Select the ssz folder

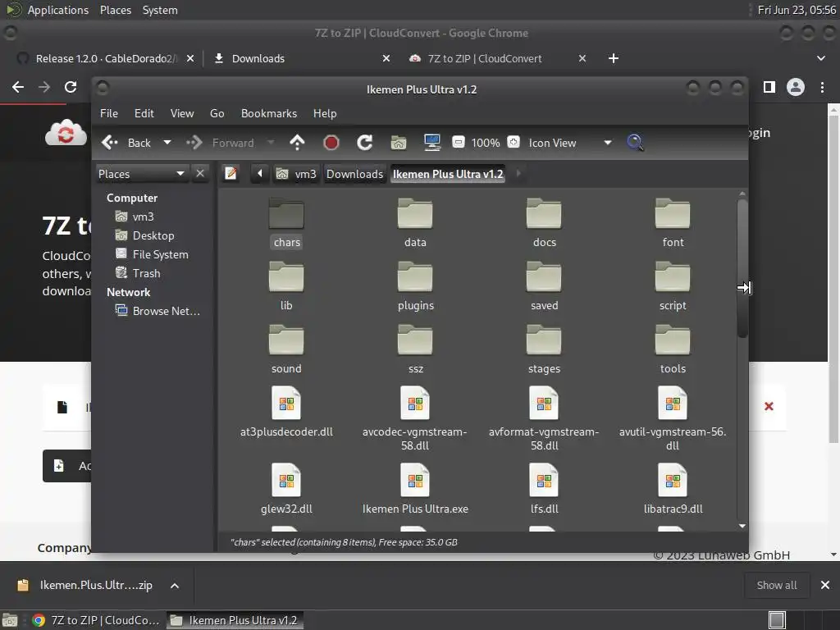click(415, 349)
